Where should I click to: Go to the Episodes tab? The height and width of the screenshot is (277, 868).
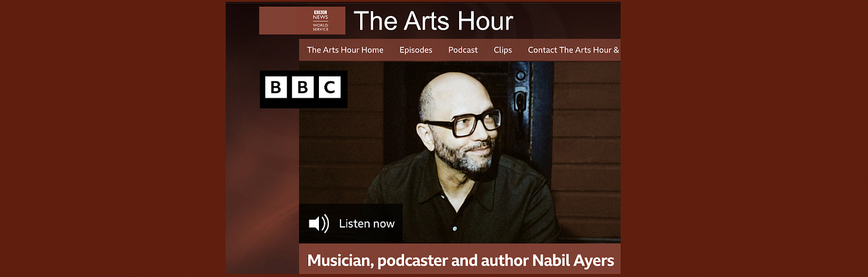click(416, 50)
